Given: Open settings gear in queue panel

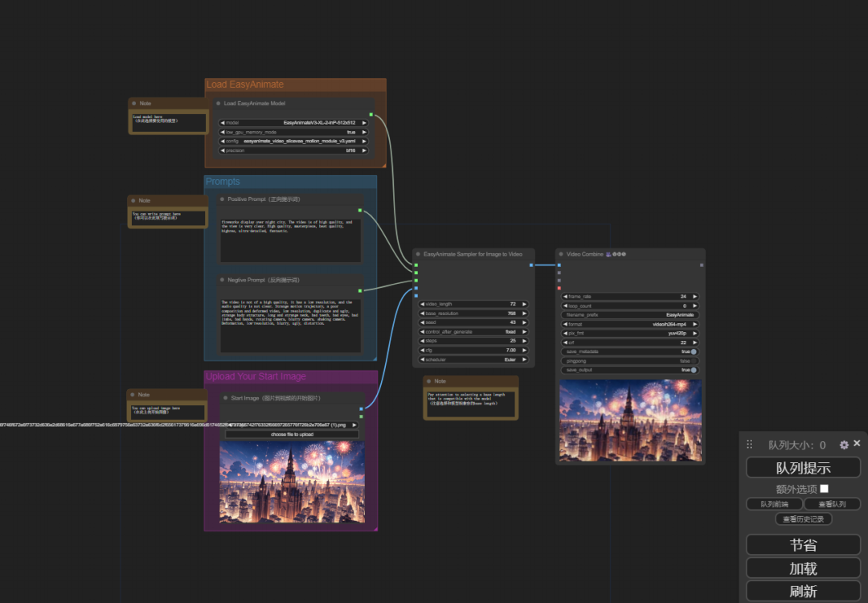Looking at the screenshot, I should pos(844,445).
